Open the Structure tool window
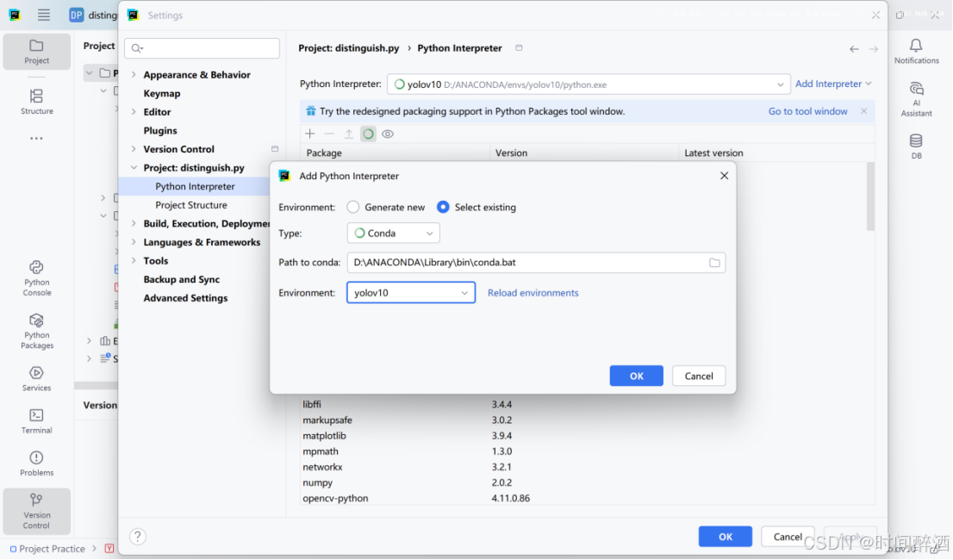This screenshot has width=953, height=560. point(36,102)
